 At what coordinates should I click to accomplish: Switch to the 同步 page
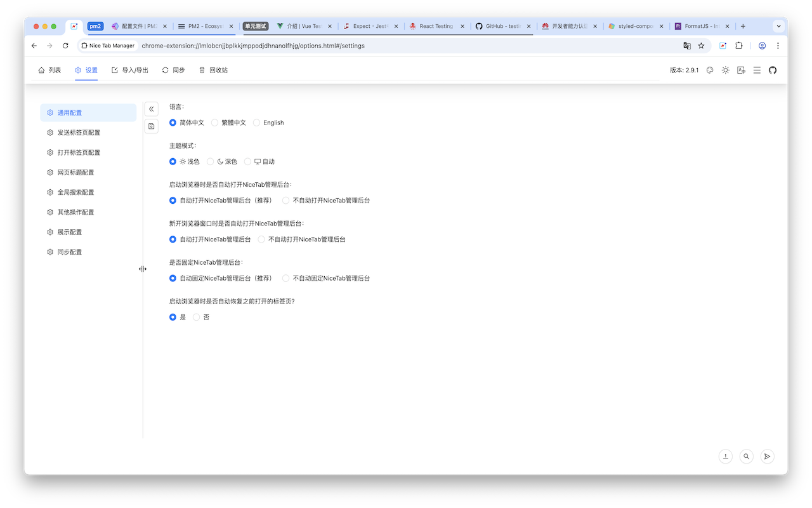point(173,70)
